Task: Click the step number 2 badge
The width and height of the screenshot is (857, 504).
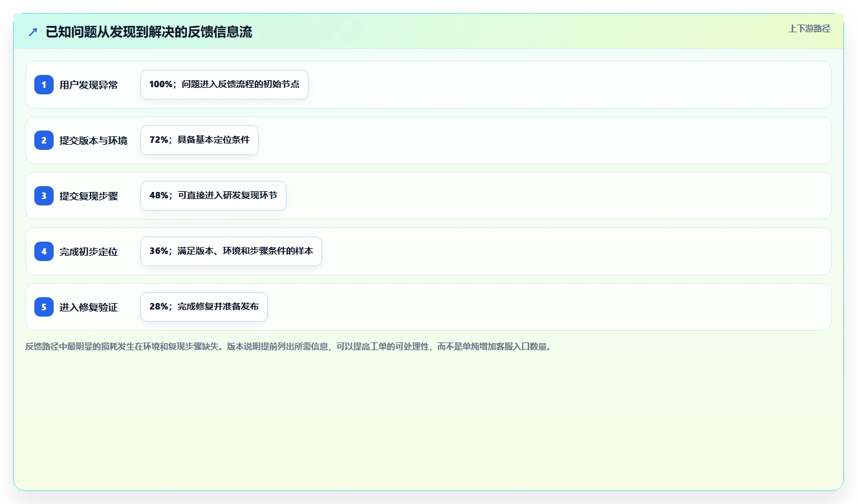Action: pos(44,140)
